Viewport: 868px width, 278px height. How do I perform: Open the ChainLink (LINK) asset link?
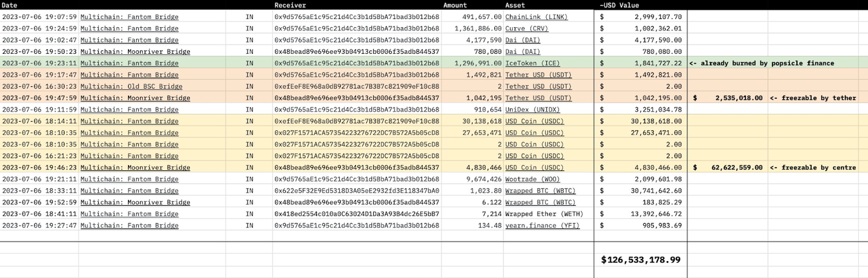tap(536, 17)
